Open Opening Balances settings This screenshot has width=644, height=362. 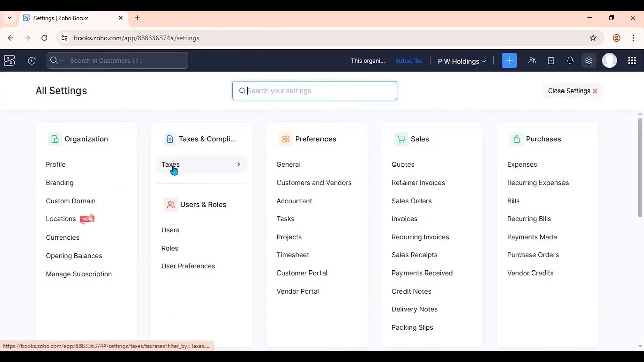pos(74,256)
